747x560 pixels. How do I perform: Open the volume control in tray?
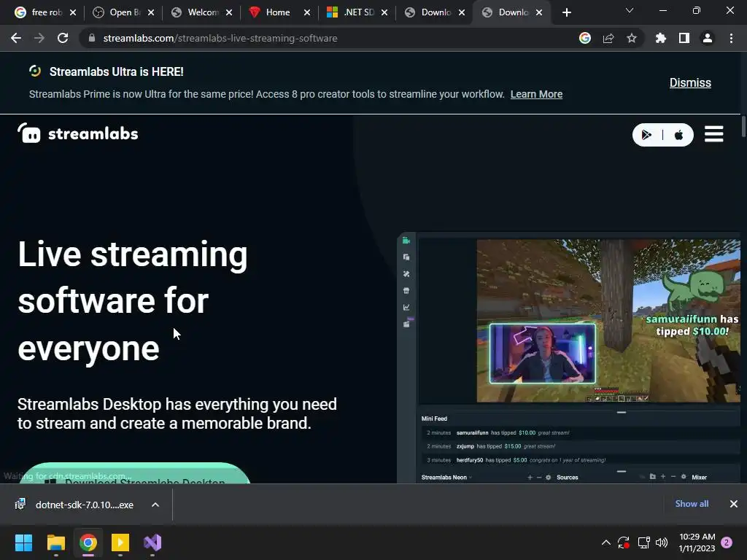tap(661, 542)
